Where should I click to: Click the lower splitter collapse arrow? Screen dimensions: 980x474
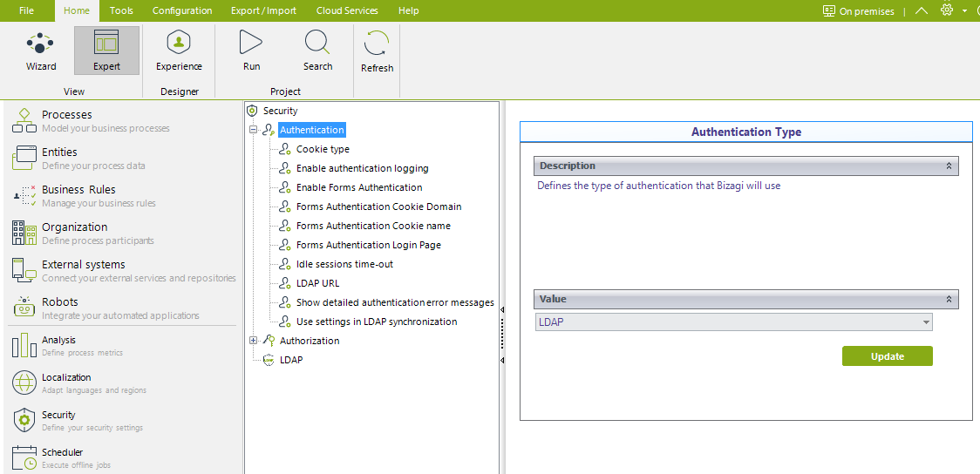pos(502,361)
